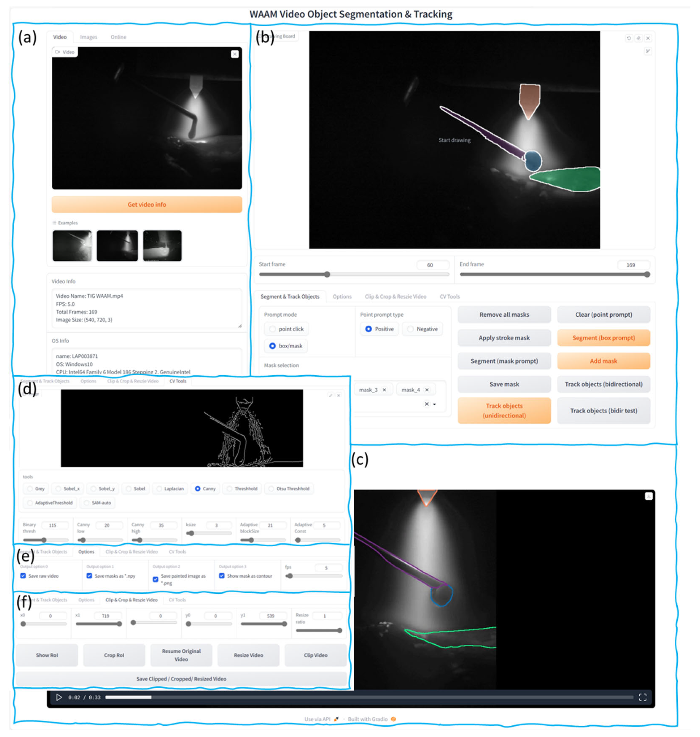The width and height of the screenshot is (700, 737).
Task: Click the output video progress bar
Action: click(x=369, y=697)
